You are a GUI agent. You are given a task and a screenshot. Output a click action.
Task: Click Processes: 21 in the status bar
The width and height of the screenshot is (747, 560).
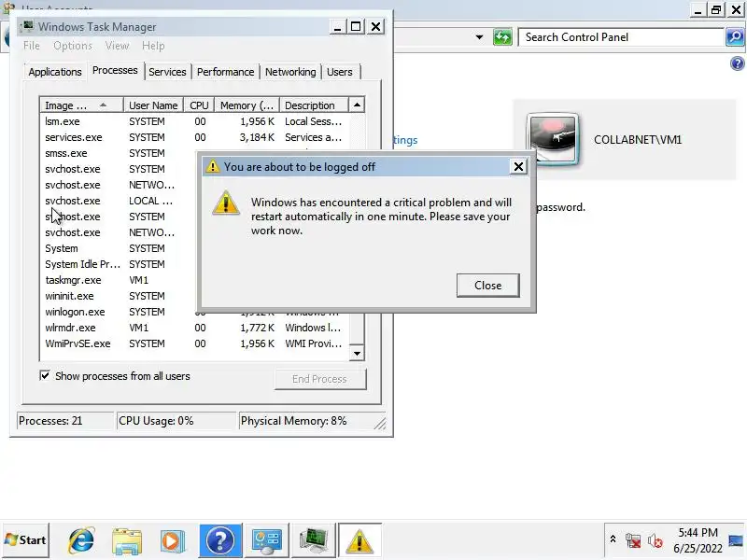65,421
